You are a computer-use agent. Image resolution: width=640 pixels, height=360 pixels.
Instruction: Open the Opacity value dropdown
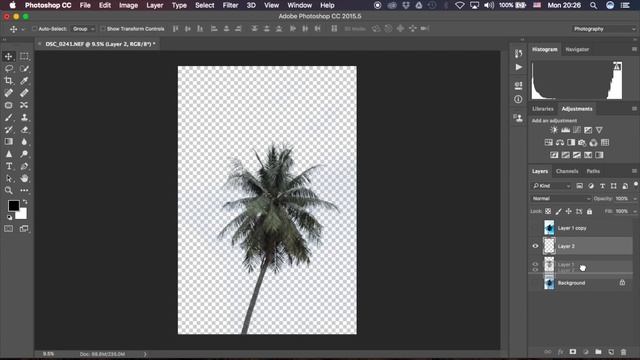[x=635, y=198]
